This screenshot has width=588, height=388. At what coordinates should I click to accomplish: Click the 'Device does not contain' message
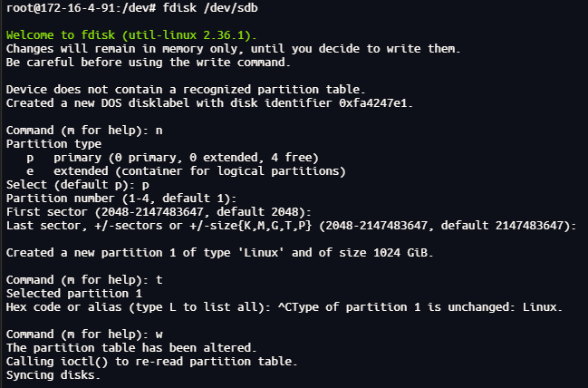185,89
